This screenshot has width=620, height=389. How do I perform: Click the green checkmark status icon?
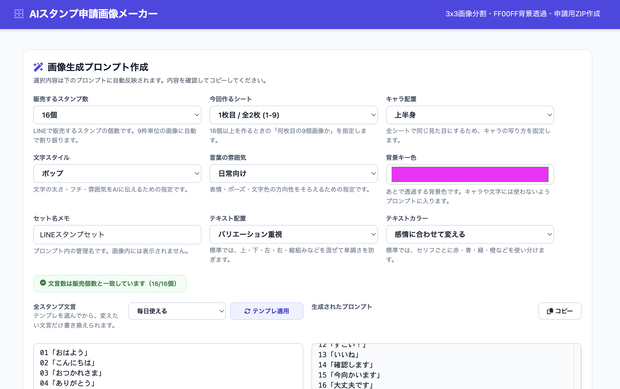43,283
